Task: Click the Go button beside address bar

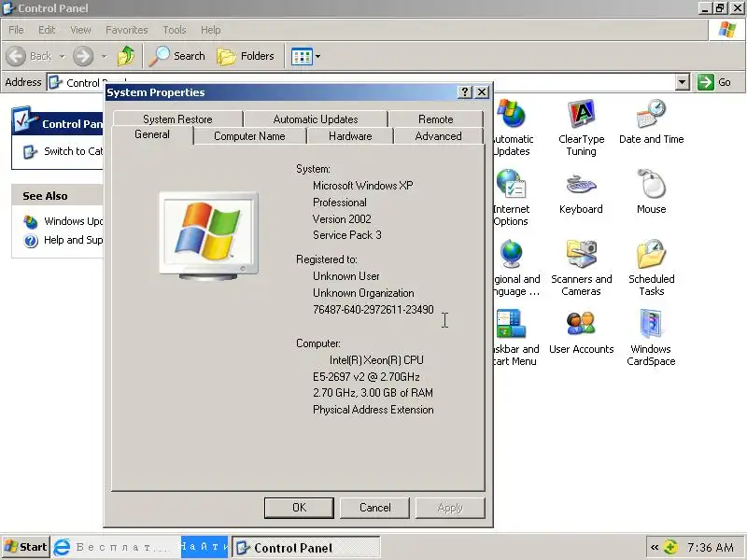Action: pyautogui.click(x=714, y=82)
